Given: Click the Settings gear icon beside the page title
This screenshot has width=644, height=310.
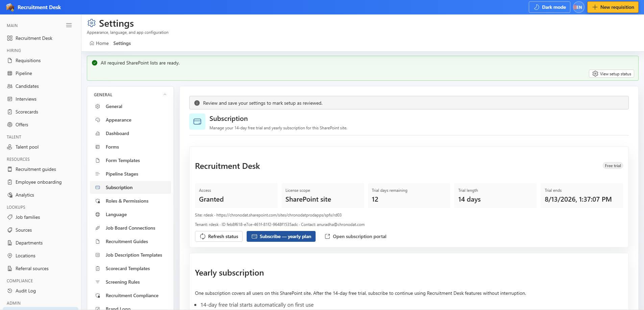Looking at the screenshot, I should [x=92, y=23].
